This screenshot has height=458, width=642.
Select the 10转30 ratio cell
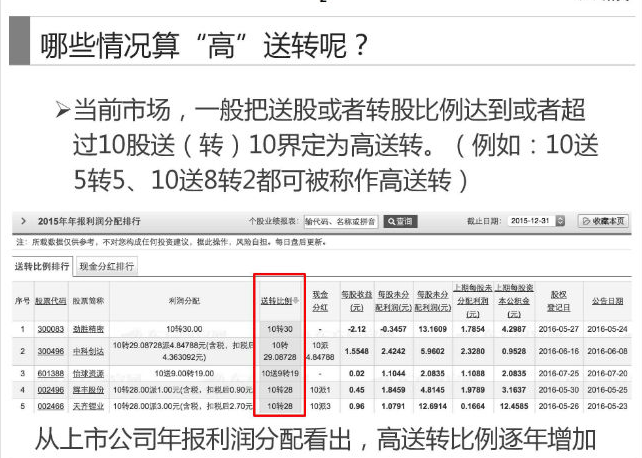click(280, 329)
